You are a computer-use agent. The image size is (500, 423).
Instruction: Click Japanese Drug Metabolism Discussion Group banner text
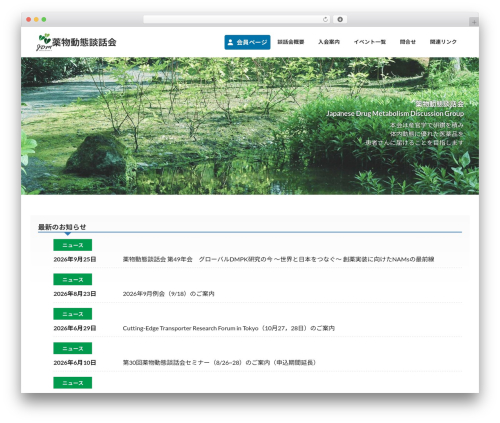point(395,114)
